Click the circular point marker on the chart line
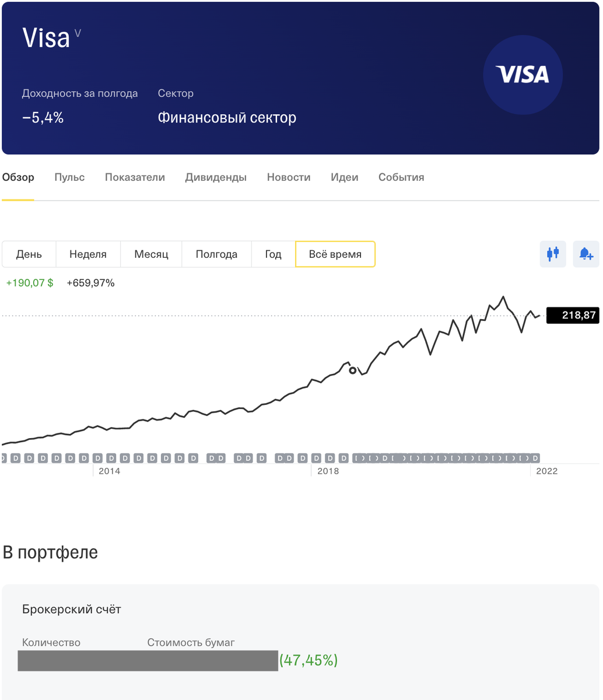Screen dimensions: 603x700 (352, 370)
